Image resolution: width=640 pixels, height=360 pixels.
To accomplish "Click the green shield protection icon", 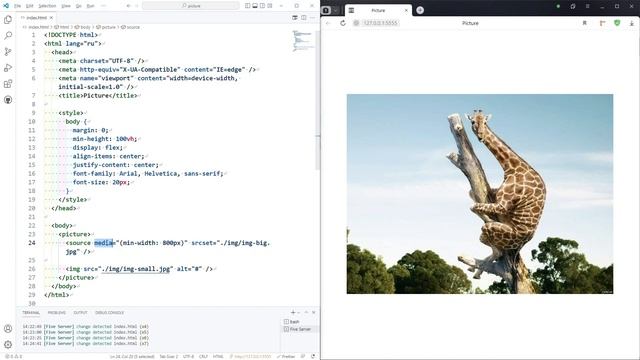I will (617, 23).
